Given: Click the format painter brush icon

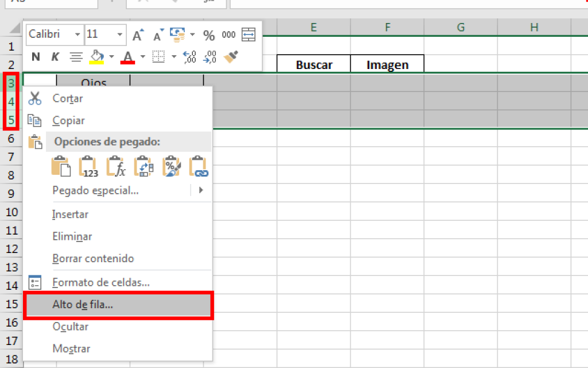Looking at the screenshot, I should pyautogui.click(x=230, y=56).
